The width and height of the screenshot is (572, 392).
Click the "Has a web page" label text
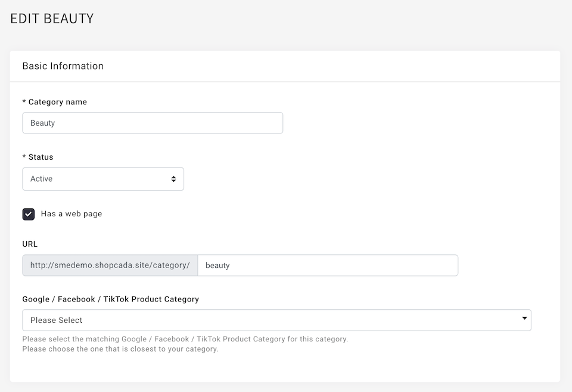(x=71, y=214)
